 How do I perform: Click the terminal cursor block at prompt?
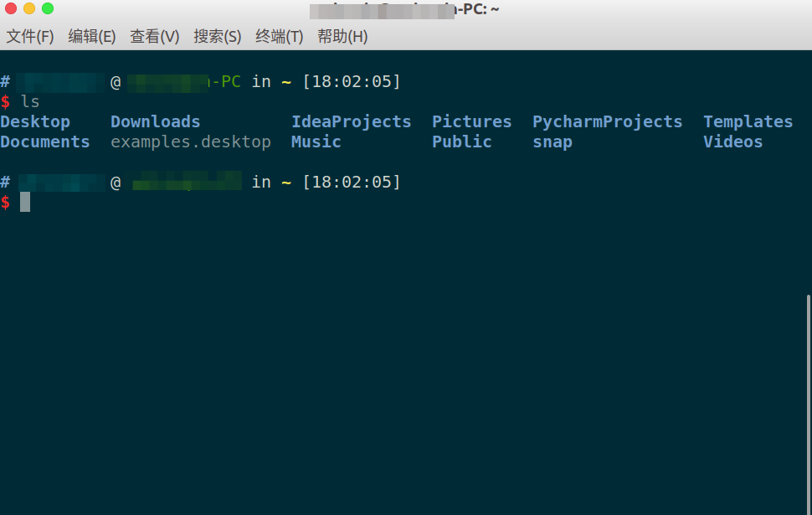[x=25, y=202]
